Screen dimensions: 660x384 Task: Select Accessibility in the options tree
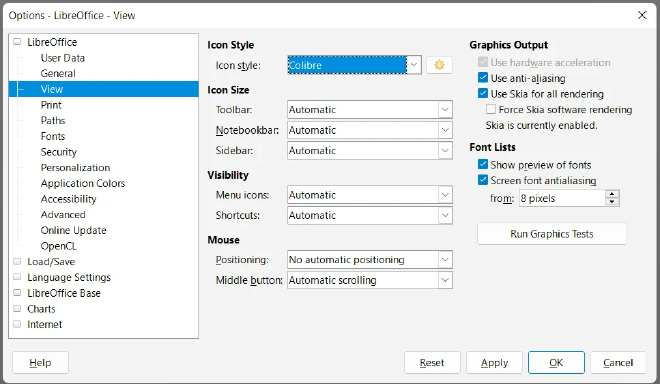[69, 199]
